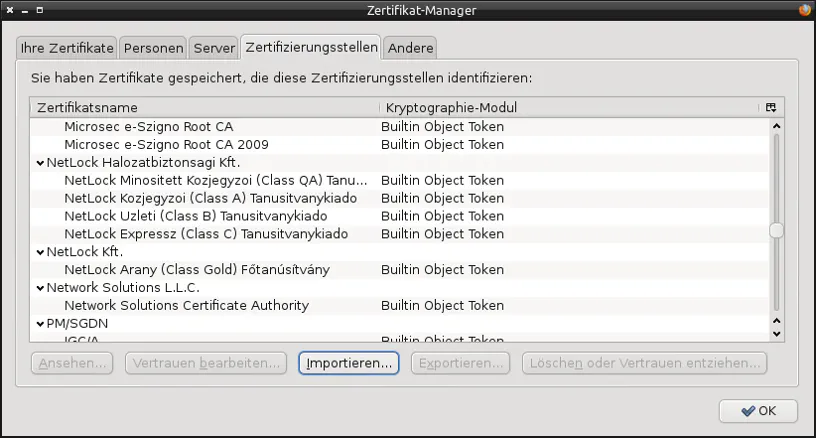Click the Exportieren... button

461,363
